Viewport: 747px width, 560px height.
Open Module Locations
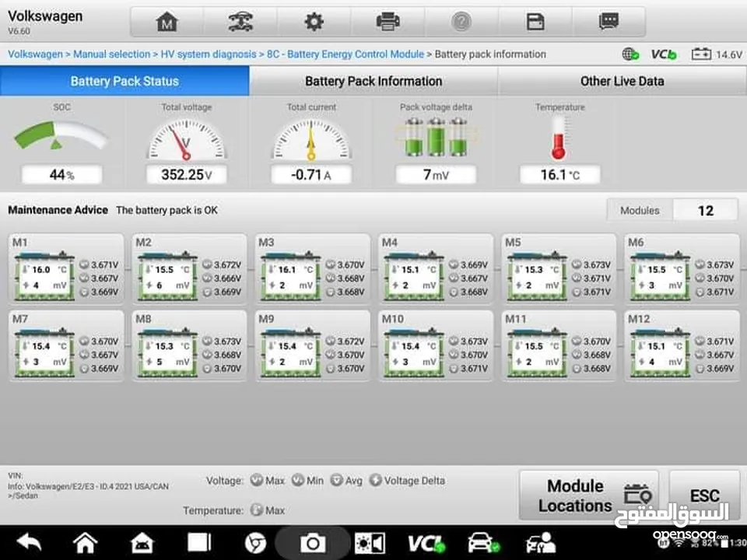click(x=589, y=495)
